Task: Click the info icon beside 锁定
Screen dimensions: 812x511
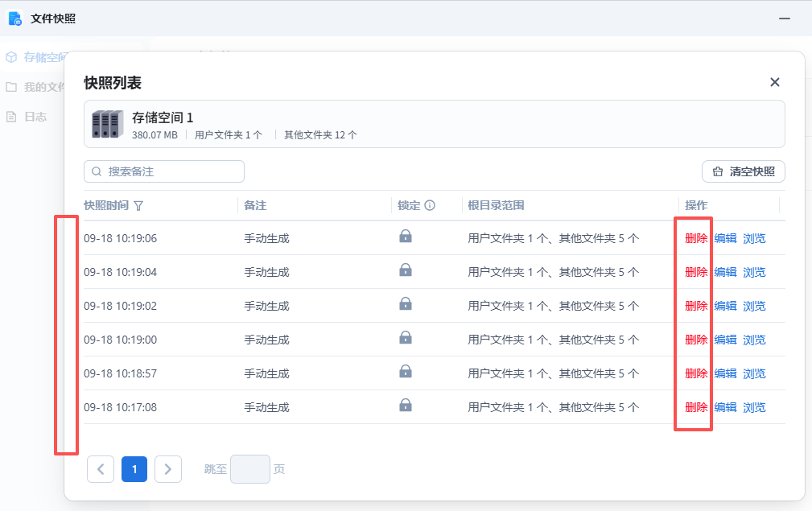Action: pyautogui.click(x=430, y=206)
